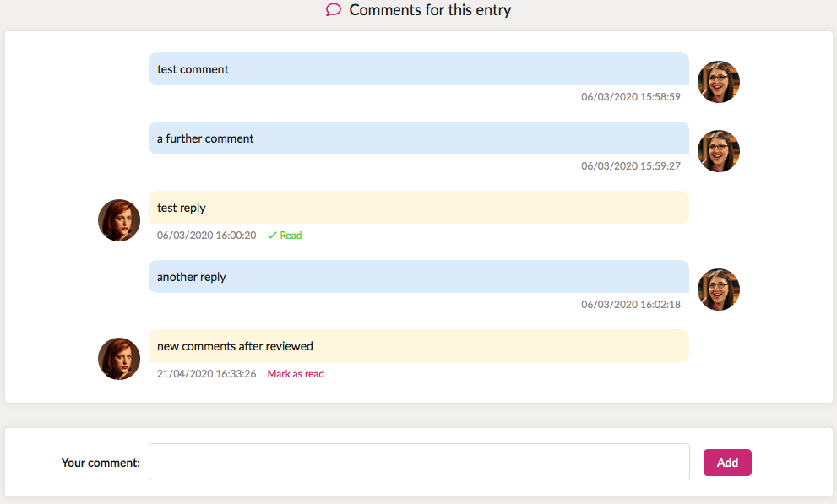Viewport: 837px width, 504px height.
Task: Click the timestamp beside 'test reply'
Action: coord(205,235)
